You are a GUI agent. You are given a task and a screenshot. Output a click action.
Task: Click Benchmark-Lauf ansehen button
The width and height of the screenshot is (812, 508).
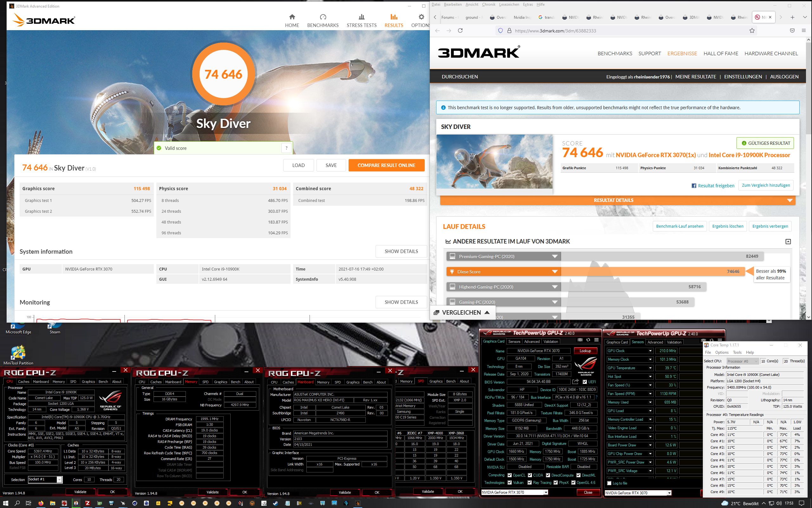[679, 226]
